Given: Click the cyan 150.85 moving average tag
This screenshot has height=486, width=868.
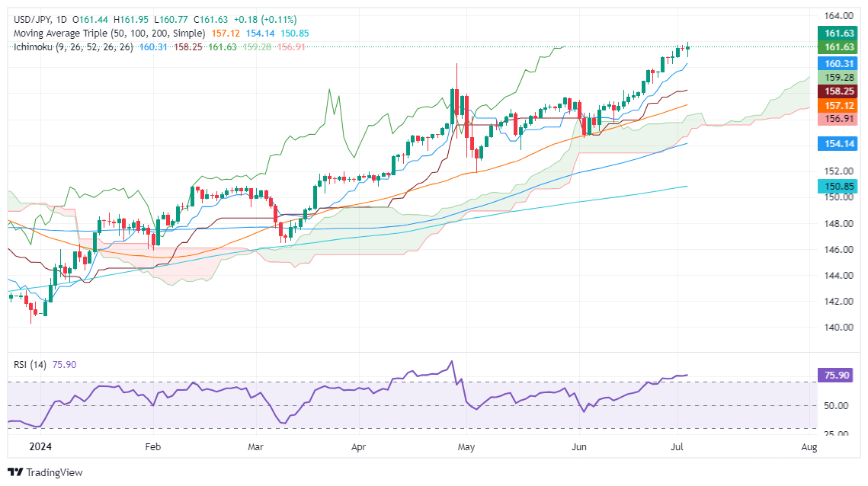Looking at the screenshot, I should (838, 187).
